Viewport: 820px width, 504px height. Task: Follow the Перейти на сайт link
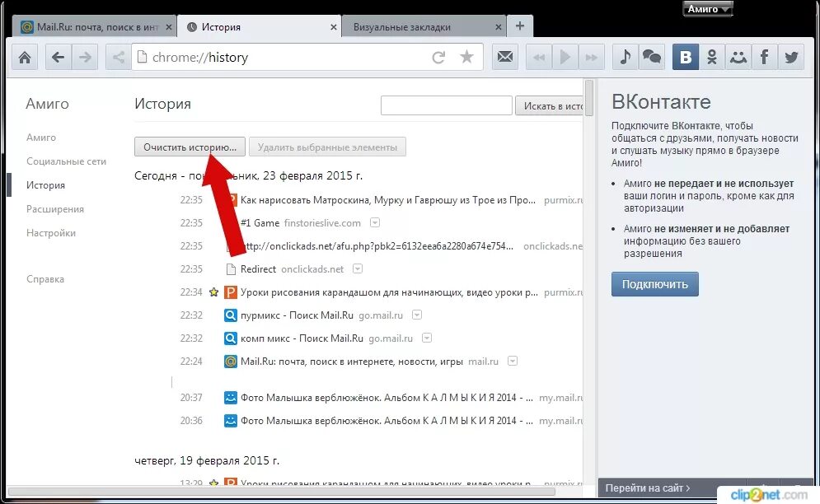coord(648,488)
